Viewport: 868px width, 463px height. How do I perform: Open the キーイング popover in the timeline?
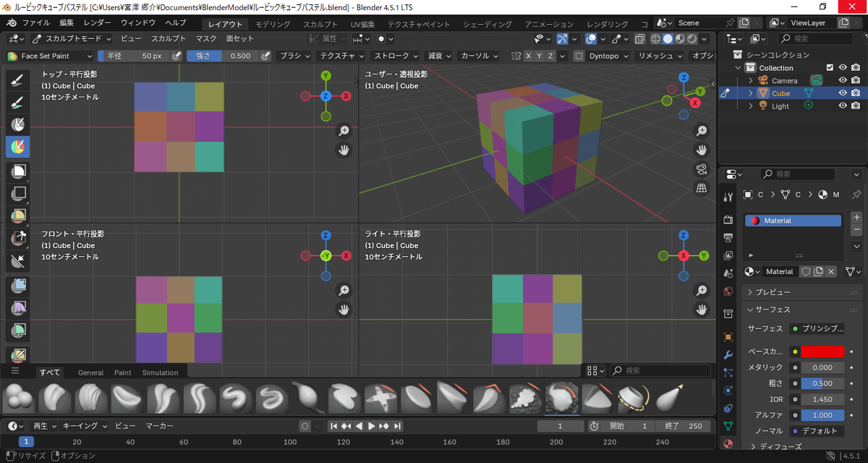click(84, 426)
